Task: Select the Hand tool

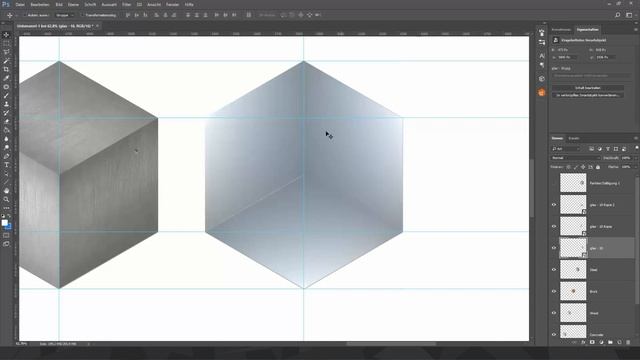Action: (x=6, y=191)
